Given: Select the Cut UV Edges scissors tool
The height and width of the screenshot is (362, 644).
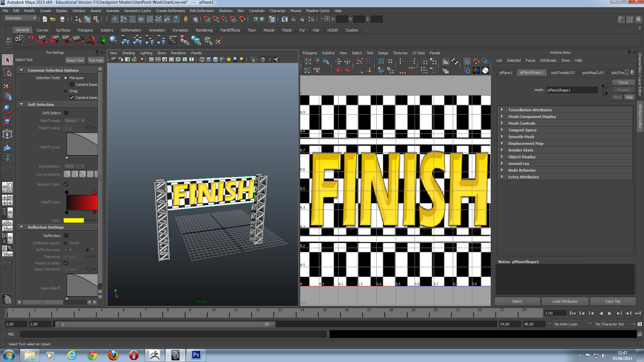Looking at the screenshot, I should 359,62.
